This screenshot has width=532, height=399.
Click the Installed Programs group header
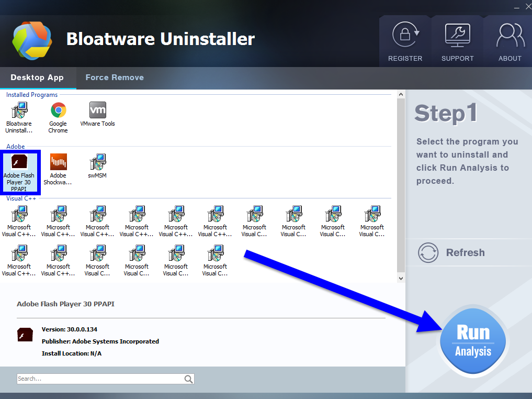pos(32,95)
